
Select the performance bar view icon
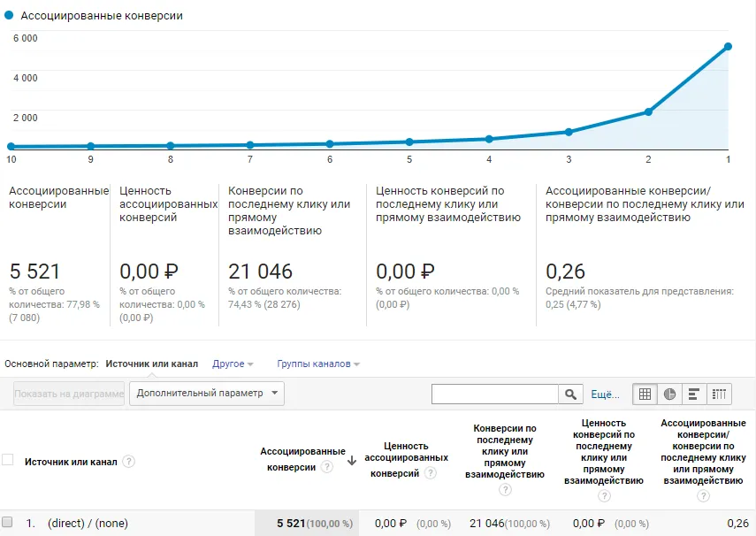[x=694, y=394]
